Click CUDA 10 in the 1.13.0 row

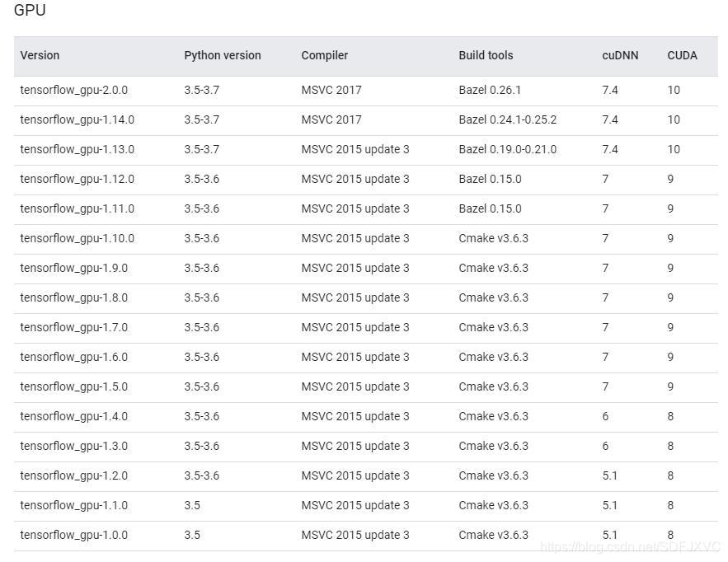pyautogui.click(x=674, y=149)
